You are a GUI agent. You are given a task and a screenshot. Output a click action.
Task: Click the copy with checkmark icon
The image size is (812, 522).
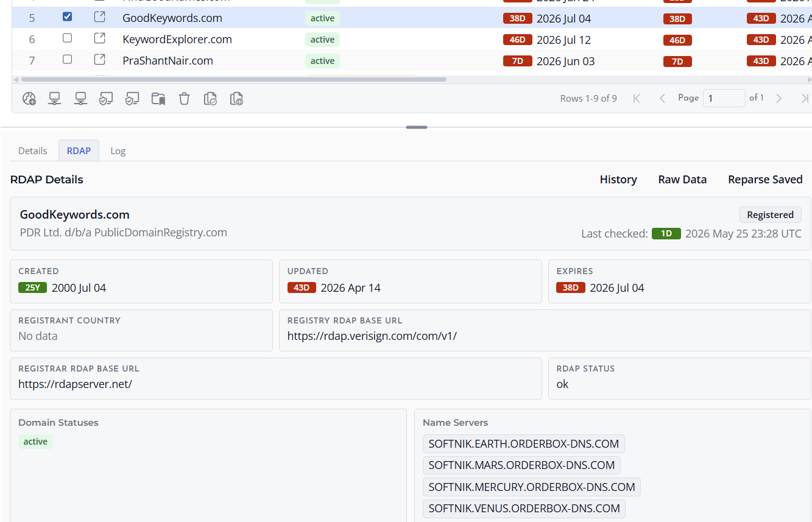point(211,99)
